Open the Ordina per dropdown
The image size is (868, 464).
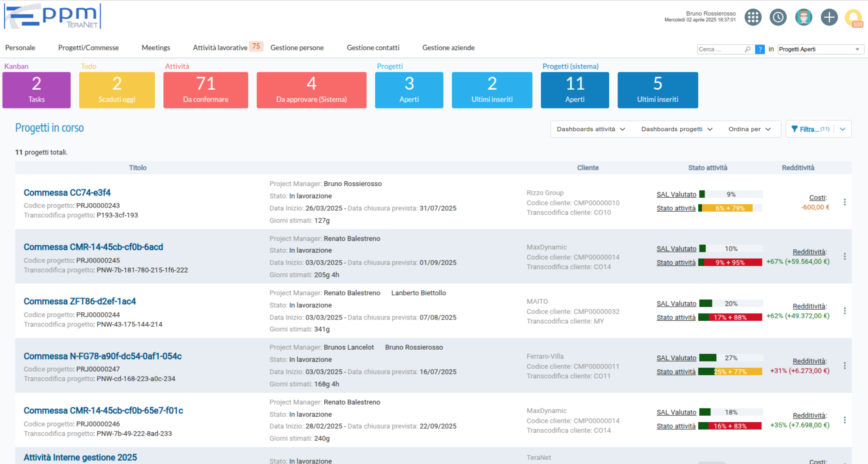click(749, 129)
